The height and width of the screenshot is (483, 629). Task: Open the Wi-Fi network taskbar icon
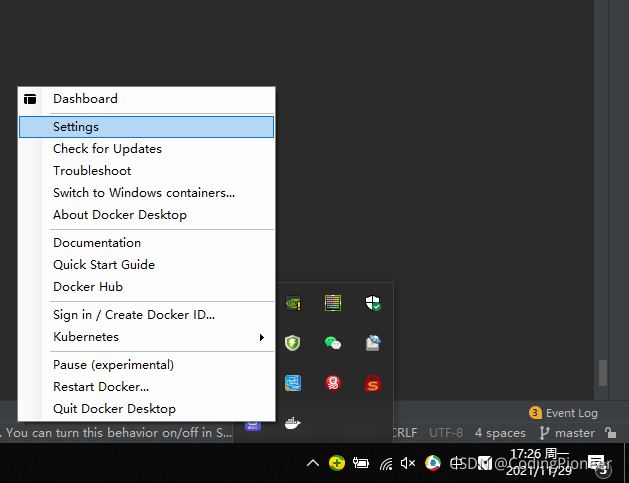(x=386, y=464)
